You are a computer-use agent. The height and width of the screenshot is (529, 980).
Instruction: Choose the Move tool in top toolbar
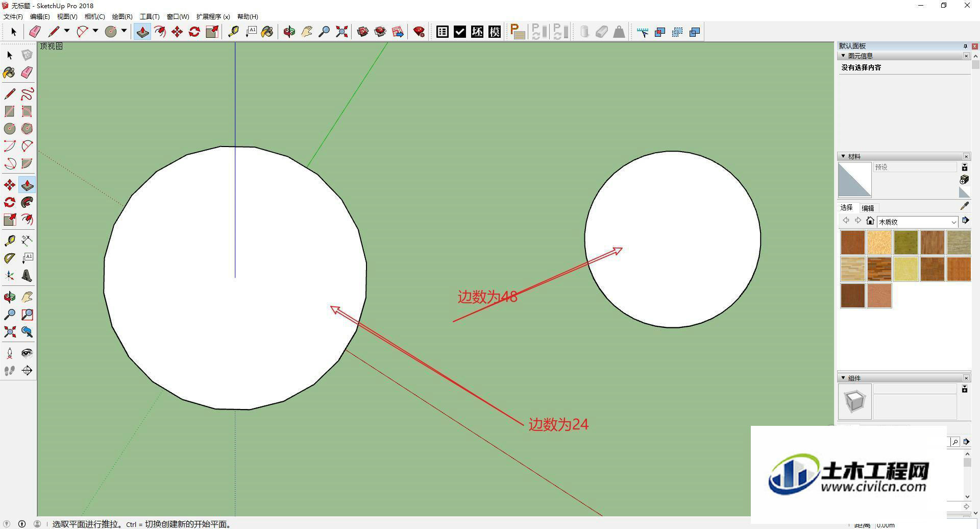click(177, 32)
